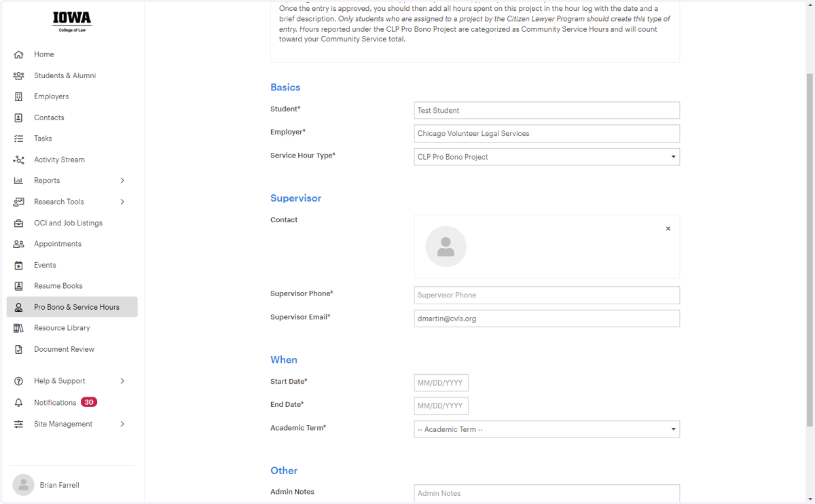The width and height of the screenshot is (815, 504).
Task: Expand the Help & Support chevron
Action: 122,381
